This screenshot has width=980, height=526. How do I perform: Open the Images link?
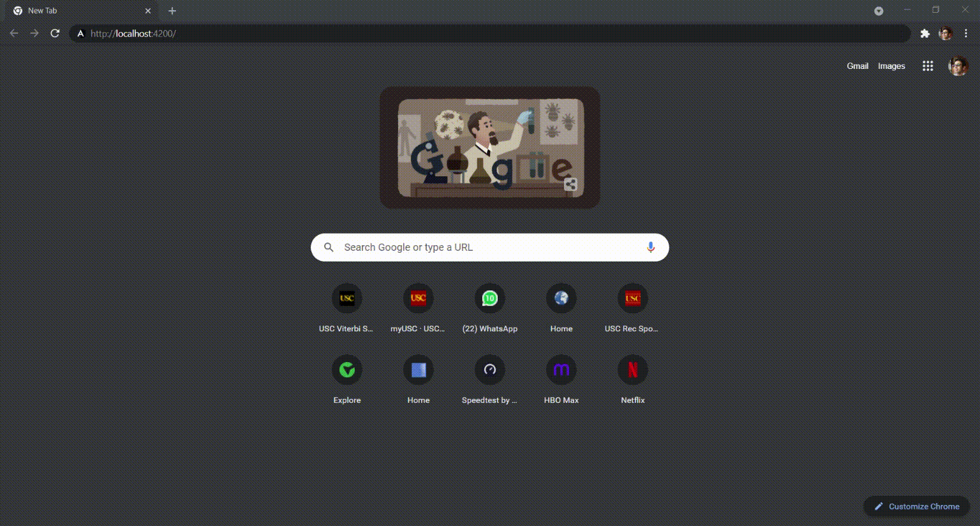point(891,66)
